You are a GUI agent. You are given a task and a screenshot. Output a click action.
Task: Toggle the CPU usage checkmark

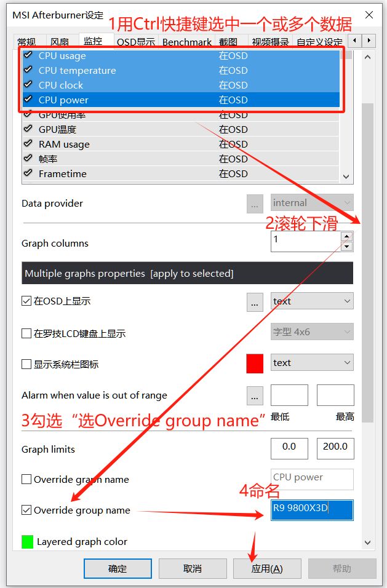click(x=28, y=55)
